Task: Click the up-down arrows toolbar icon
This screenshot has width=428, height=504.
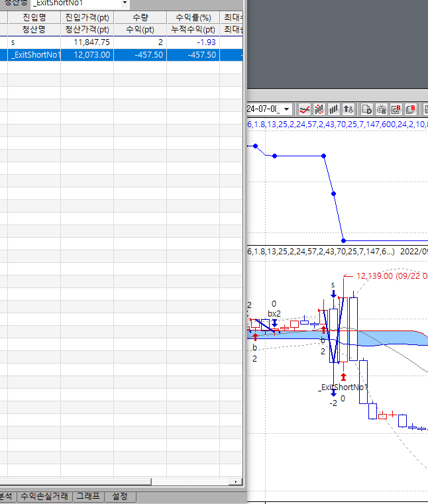Action: click(x=348, y=109)
